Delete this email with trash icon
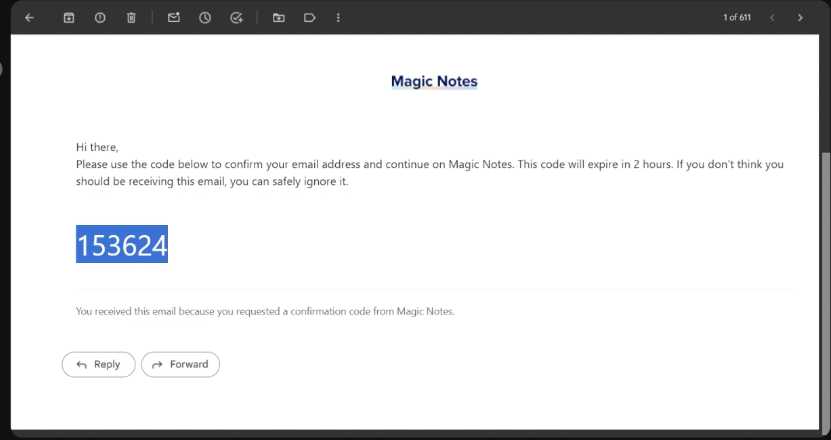This screenshot has width=831, height=440. 131,18
